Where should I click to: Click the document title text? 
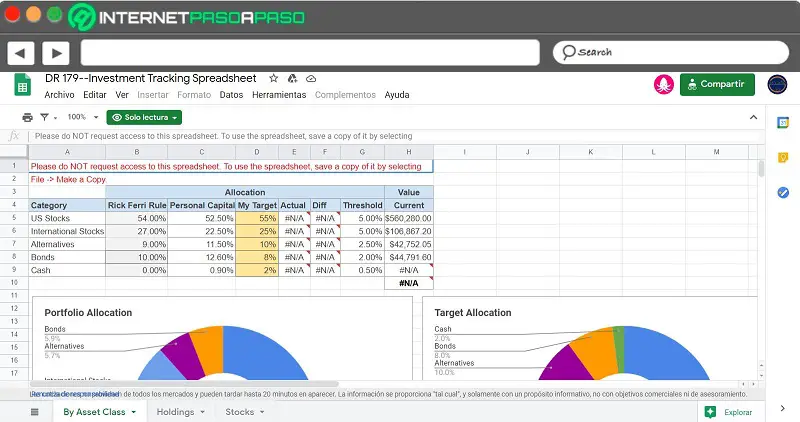pyautogui.click(x=151, y=79)
